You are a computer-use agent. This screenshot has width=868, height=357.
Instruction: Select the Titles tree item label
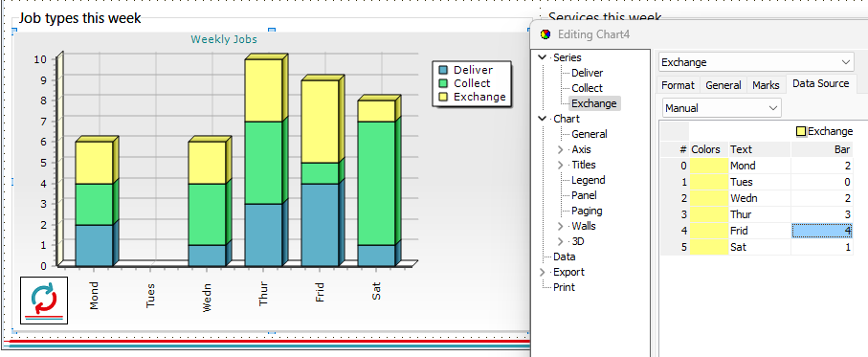point(584,165)
